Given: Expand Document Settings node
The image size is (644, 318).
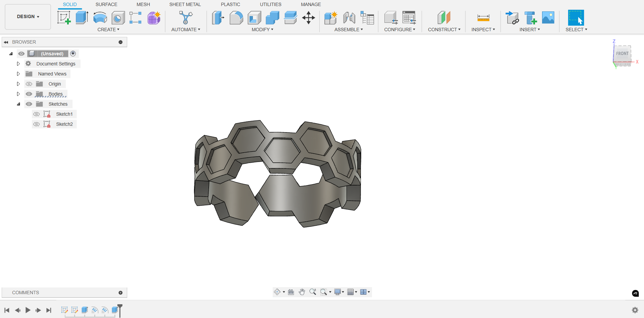Looking at the screenshot, I should coord(18,64).
